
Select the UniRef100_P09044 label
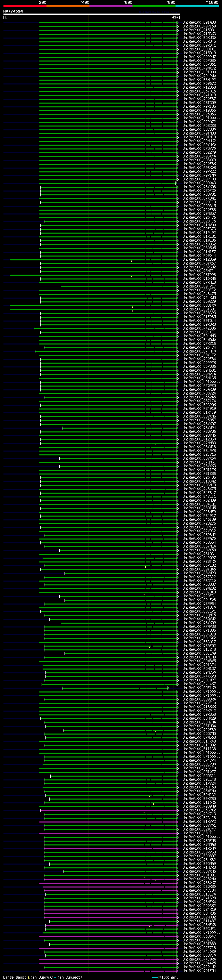point(199,256)
